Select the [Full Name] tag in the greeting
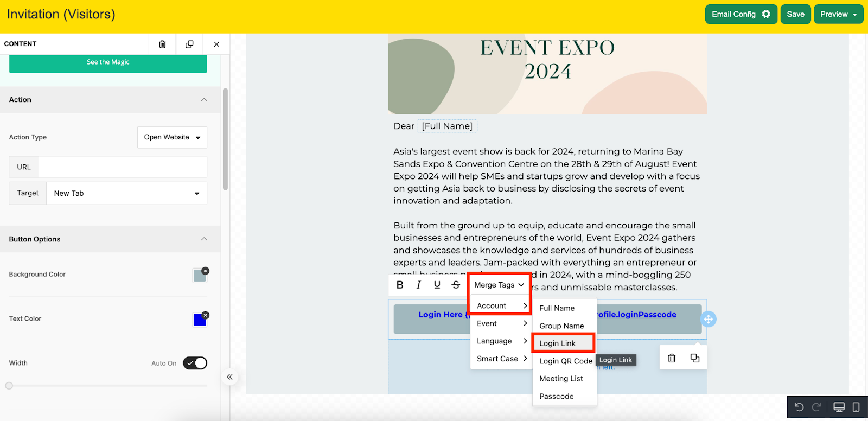The width and height of the screenshot is (868, 421). 447,126
